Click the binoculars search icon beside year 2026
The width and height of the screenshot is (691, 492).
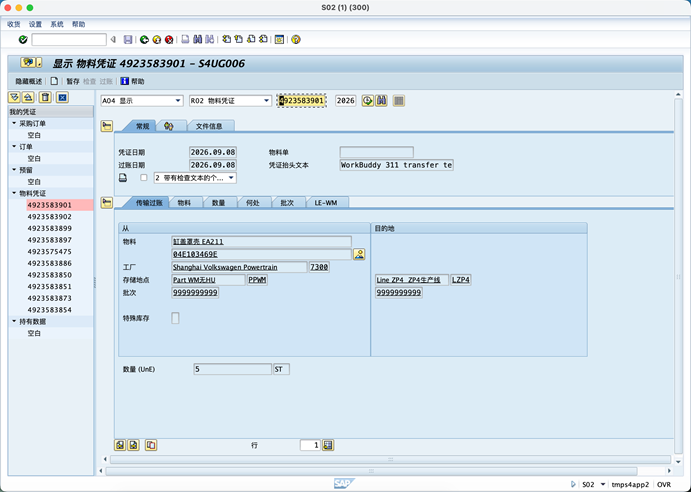(x=381, y=101)
